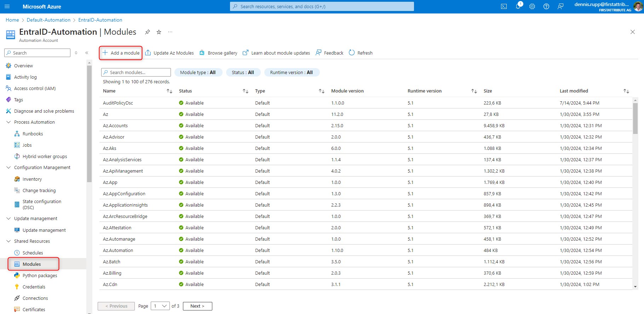Sort by Last modified column
644x314 pixels.
(626, 91)
